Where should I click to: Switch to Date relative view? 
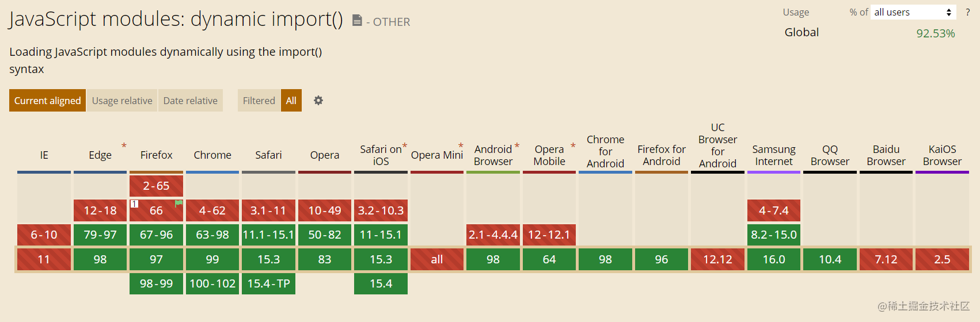pos(191,101)
